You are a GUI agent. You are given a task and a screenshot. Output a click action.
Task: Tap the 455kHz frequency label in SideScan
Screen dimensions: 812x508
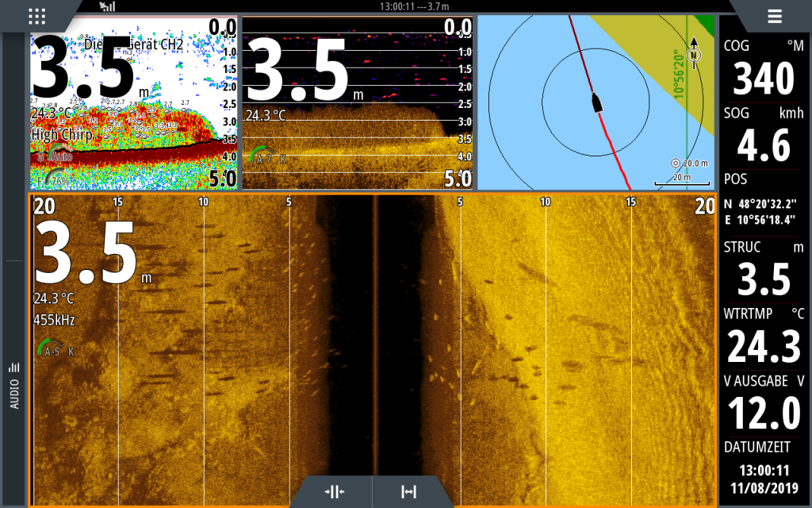click(54, 320)
